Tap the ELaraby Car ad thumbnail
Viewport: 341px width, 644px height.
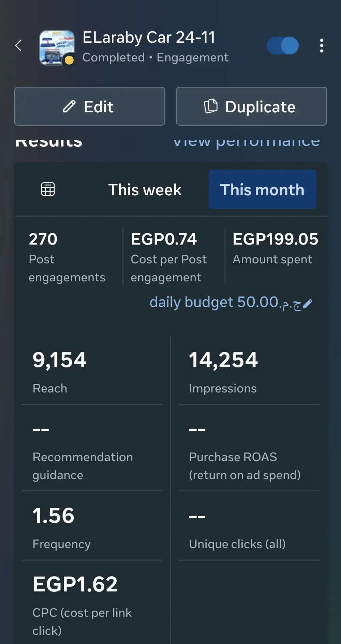(x=57, y=47)
